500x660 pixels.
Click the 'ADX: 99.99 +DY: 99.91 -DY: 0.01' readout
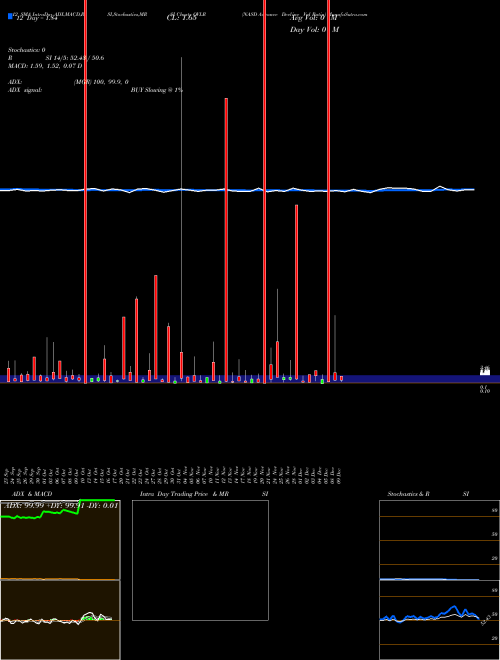pos(61,506)
